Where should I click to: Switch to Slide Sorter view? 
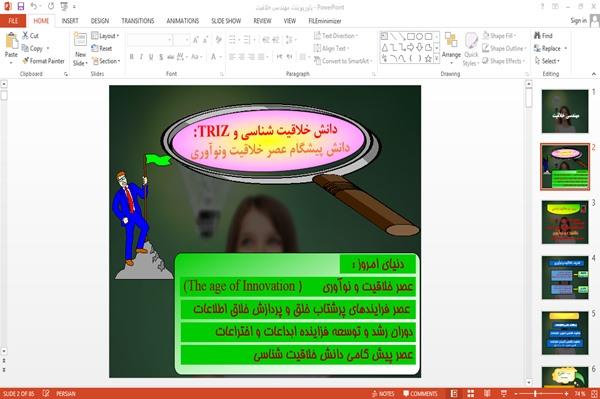tap(471, 394)
